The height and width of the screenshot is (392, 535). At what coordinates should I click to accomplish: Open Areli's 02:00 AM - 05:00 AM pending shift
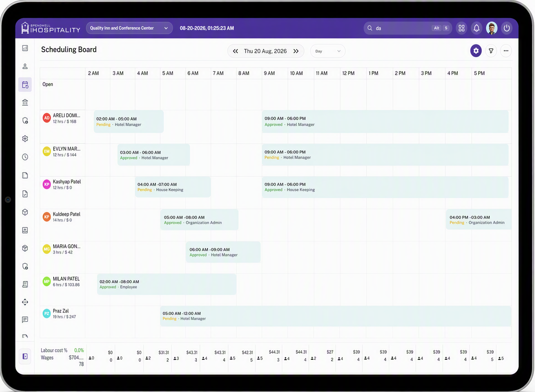129,121
